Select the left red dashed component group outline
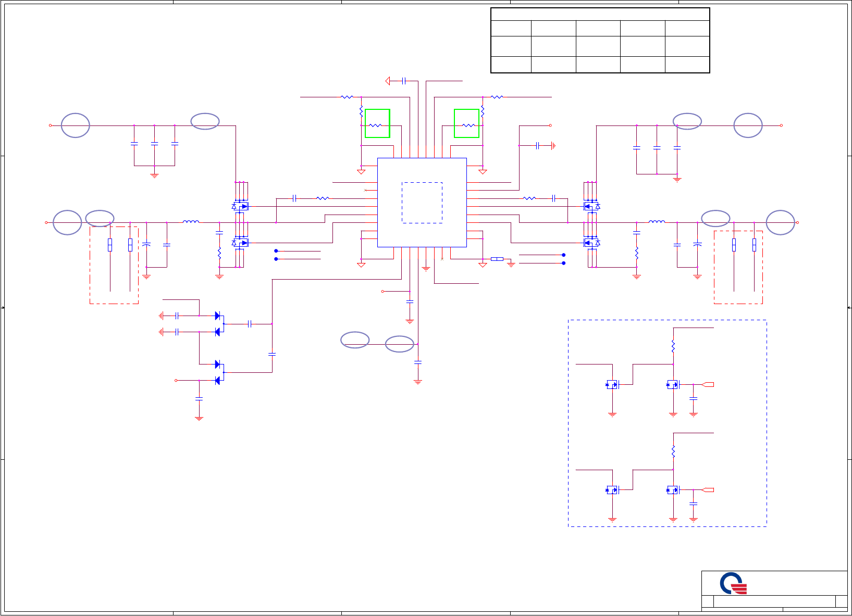Screen dimensions: 852x616 (114, 265)
